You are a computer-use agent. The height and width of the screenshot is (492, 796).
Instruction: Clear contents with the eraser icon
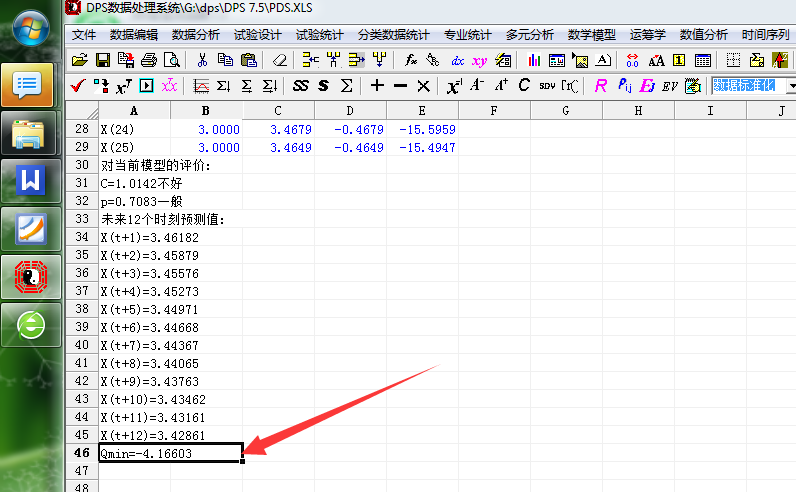[x=280, y=60]
